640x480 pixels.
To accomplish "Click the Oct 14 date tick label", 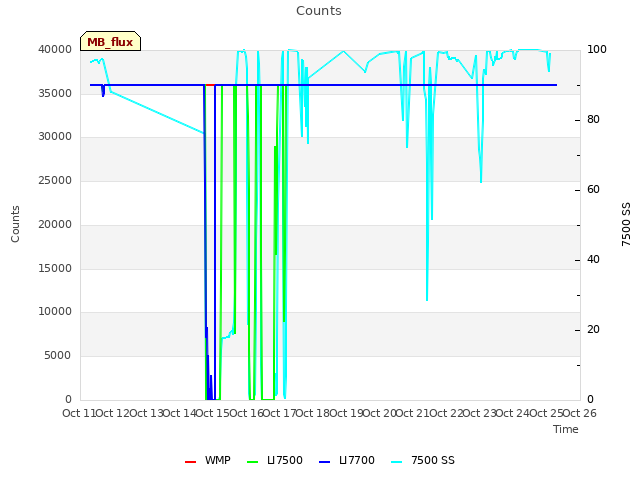I will tap(179, 413).
